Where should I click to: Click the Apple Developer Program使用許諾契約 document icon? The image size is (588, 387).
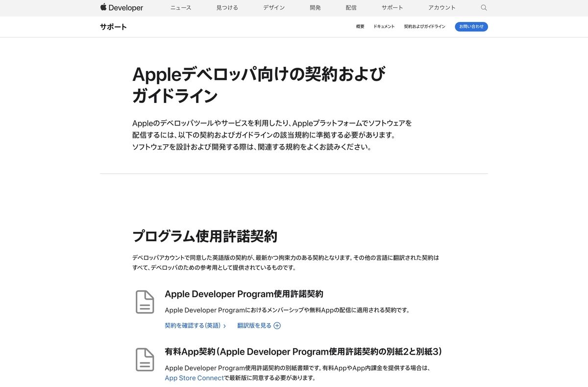point(145,302)
